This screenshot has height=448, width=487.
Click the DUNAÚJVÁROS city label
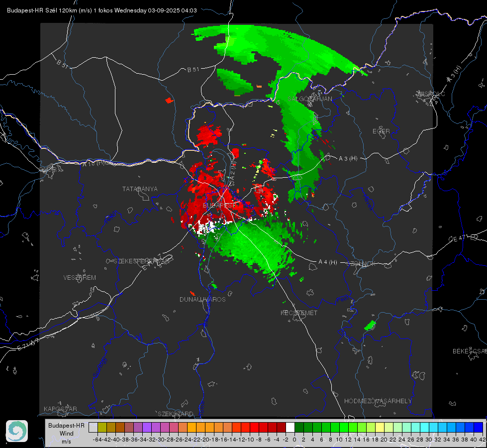tap(202, 299)
